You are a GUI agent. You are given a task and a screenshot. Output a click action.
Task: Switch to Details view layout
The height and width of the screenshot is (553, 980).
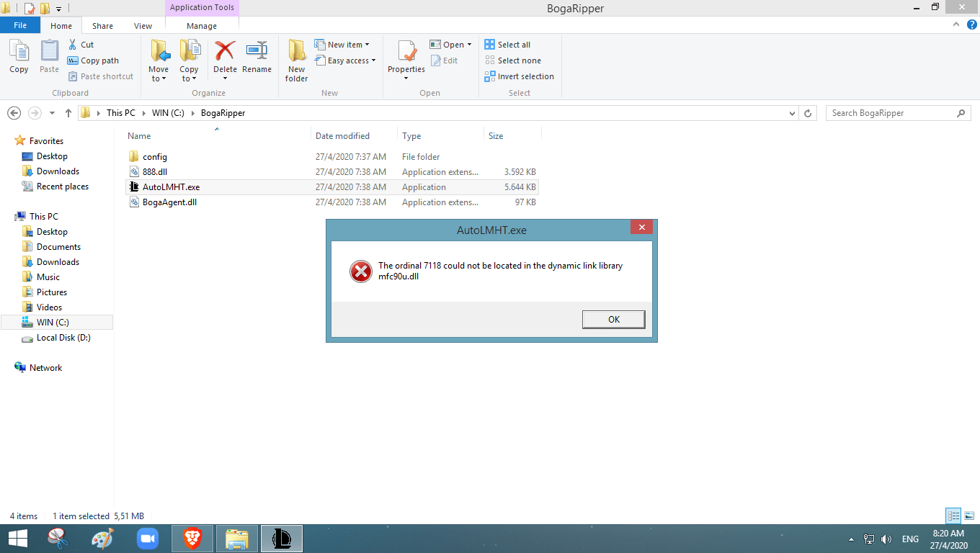[x=953, y=516]
